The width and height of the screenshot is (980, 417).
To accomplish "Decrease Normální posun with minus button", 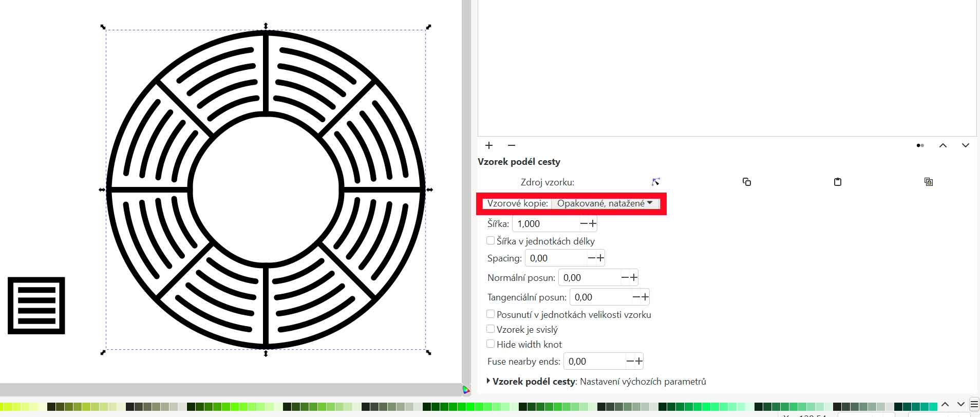I will [x=625, y=277].
